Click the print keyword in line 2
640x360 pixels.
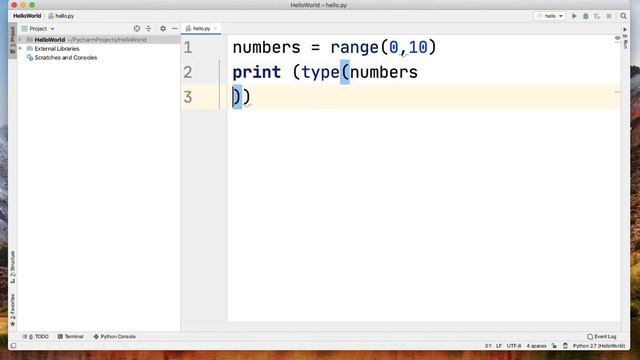point(257,73)
